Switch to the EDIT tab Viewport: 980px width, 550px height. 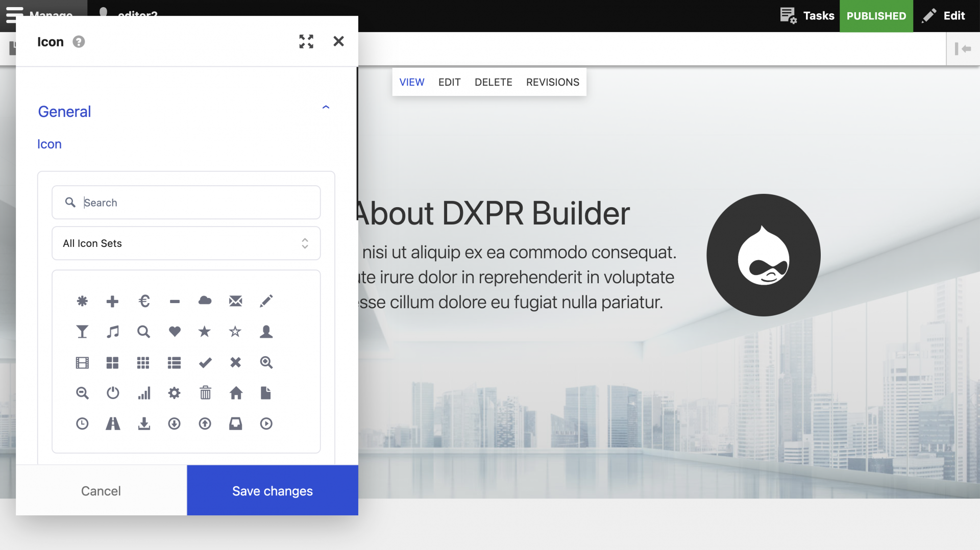pyautogui.click(x=450, y=82)
